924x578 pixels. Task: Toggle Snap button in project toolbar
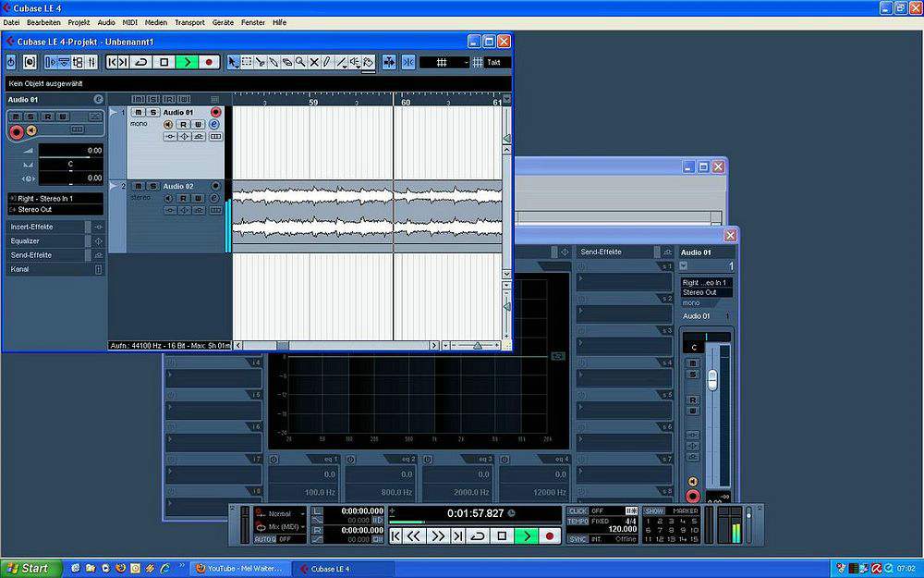pyautogui.click(x=408, y=62)
